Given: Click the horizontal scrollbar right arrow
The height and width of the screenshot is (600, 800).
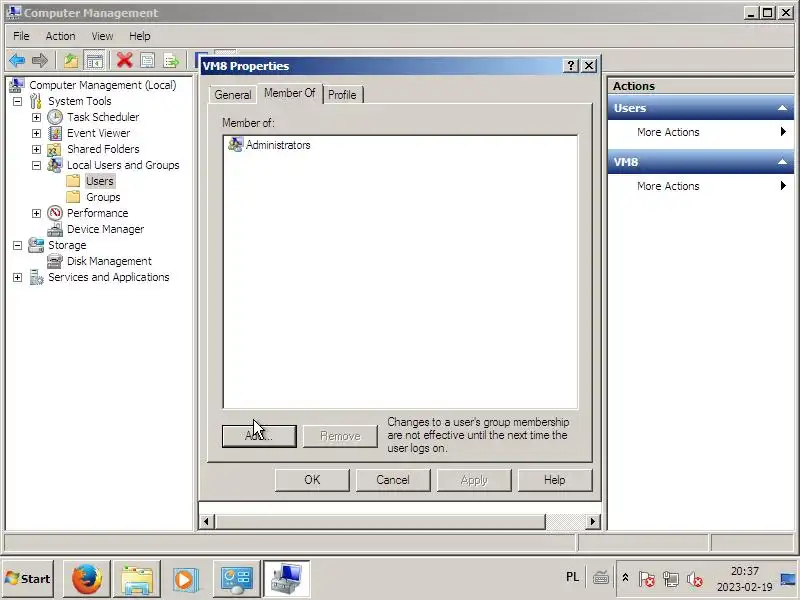Looking at the screenshot, I should coord(592,521).
